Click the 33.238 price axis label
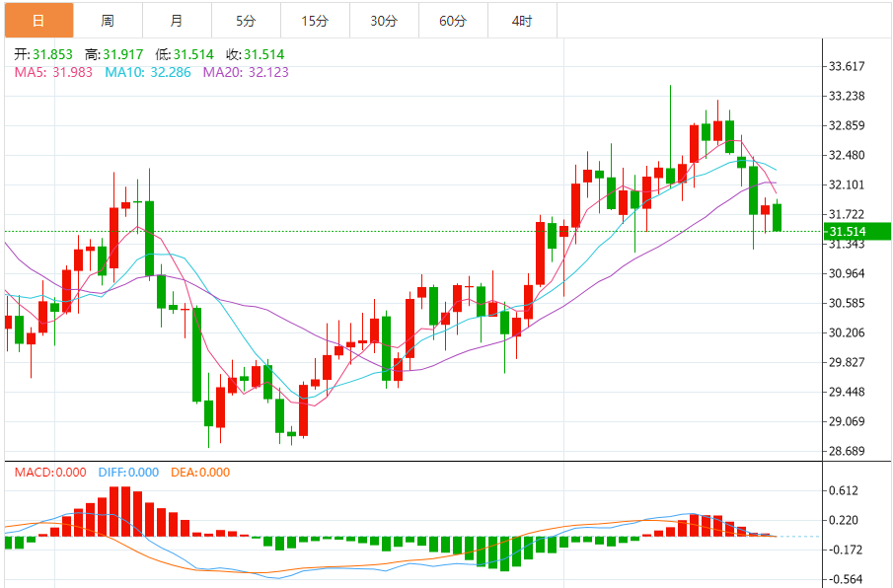The image size is (893, 588). (847, 96)
